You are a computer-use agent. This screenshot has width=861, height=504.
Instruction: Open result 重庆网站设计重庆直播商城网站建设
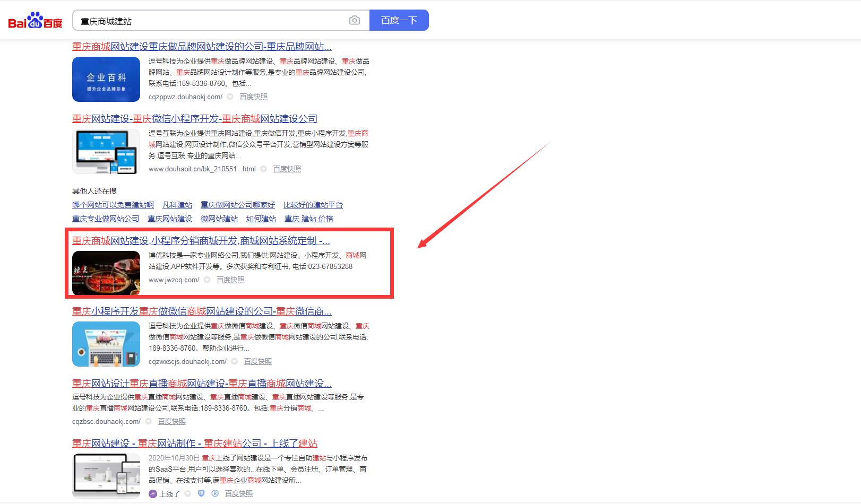[202, 384]
